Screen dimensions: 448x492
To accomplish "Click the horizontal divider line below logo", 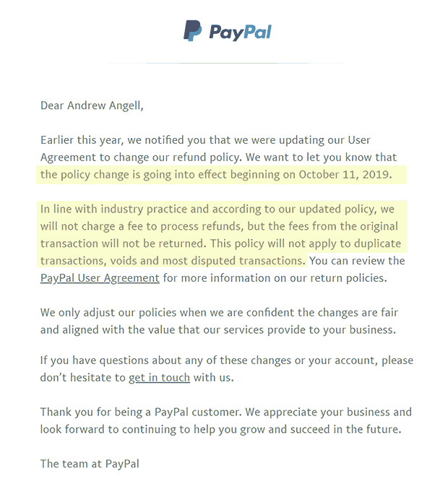I will point(227,63).
